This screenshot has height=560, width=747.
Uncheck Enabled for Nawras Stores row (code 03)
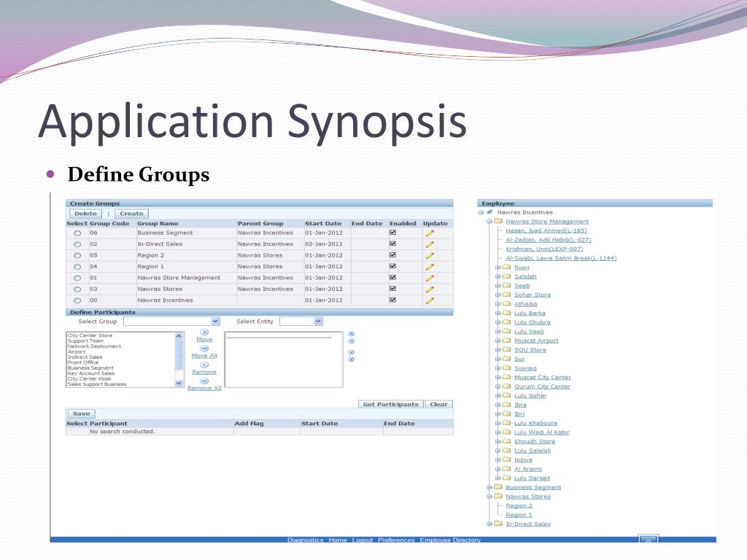[393, 289]
